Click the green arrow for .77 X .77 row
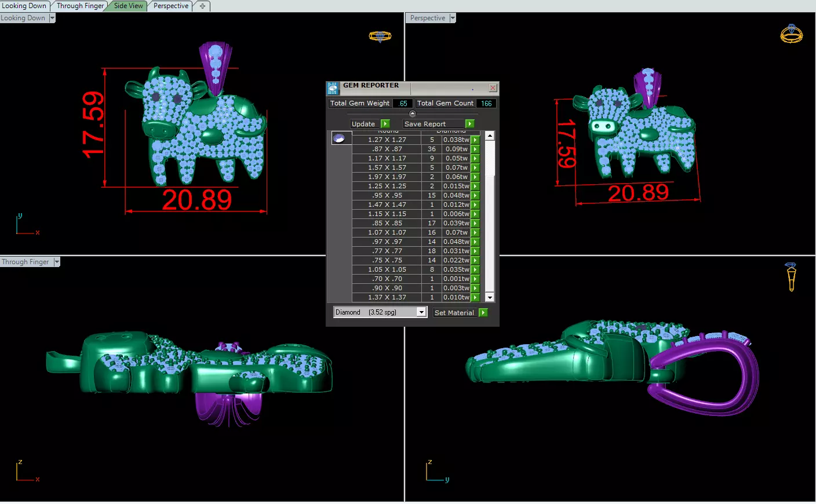 475,251
